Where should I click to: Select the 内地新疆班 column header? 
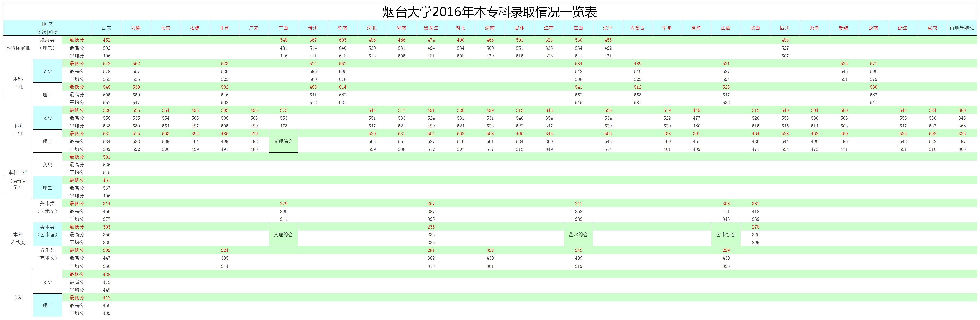pos(962,28)
